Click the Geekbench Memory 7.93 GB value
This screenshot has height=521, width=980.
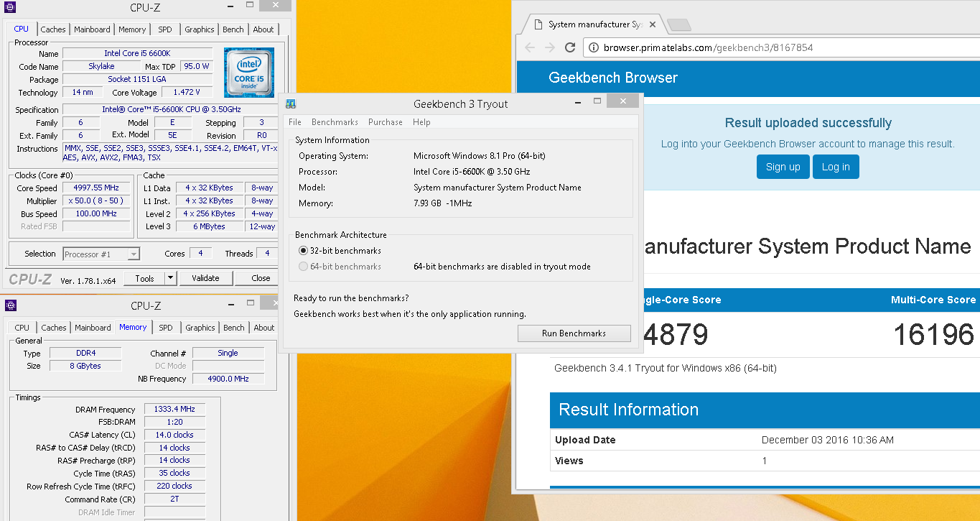[443, 203]
